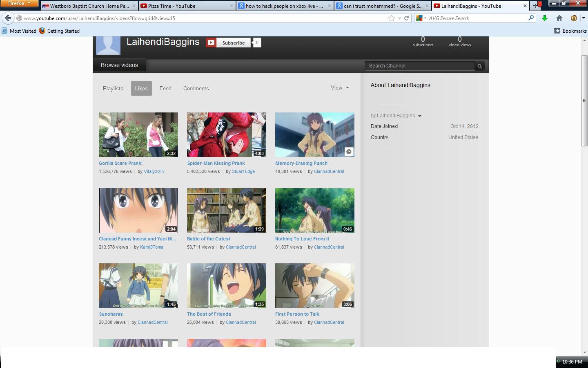This screenshot has height=368, width=588.
Task: Click the Gorilla Scare Prank thumbnail
Action: (138, 135)
